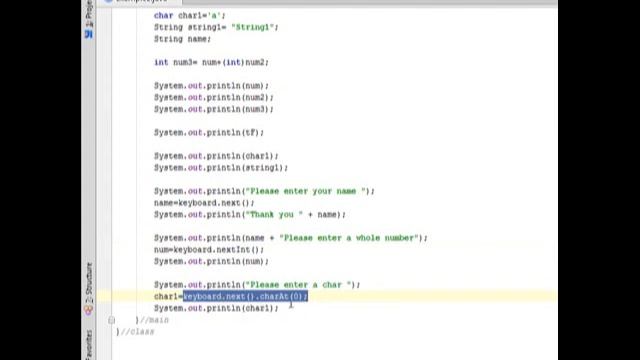
Task: Click the "Thank you " + name println line
Action: pyautogui.click(x=249, y=215)
